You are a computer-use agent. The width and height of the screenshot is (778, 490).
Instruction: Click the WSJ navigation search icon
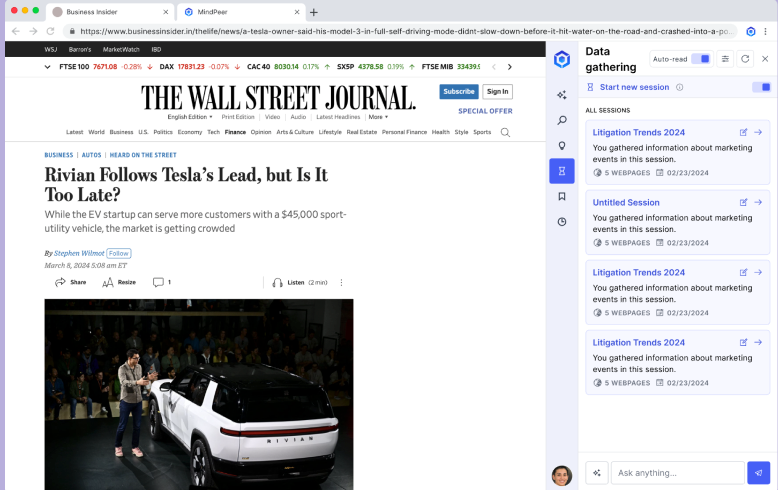(x=505, y=132)
